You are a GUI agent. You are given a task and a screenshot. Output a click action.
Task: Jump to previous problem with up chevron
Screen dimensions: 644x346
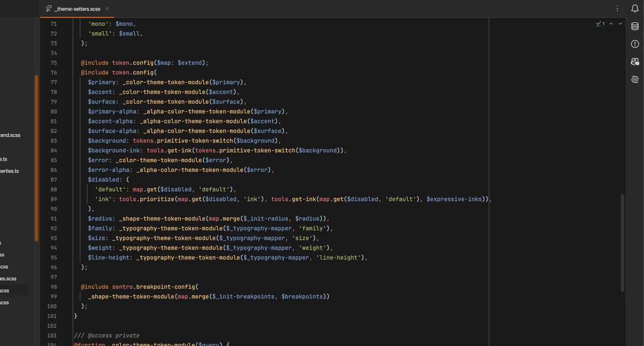pyautogui.click(x=611, y=23)
